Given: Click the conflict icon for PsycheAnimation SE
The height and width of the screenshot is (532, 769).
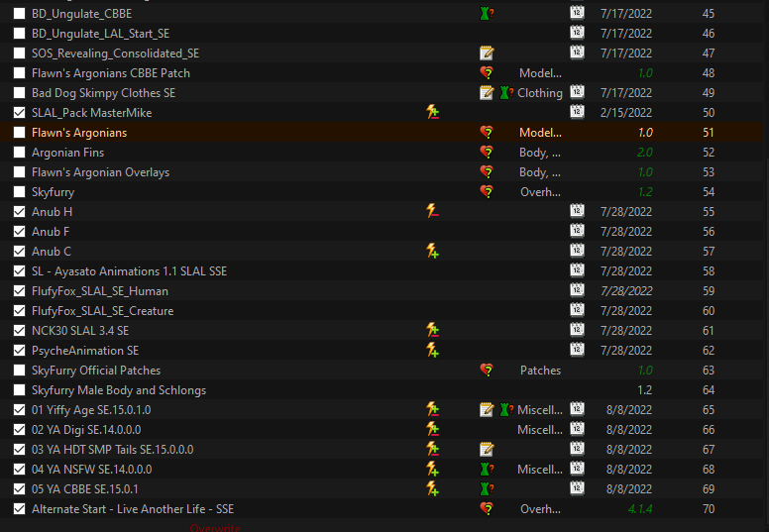Looking at the screenshot, I should point(432,350).
